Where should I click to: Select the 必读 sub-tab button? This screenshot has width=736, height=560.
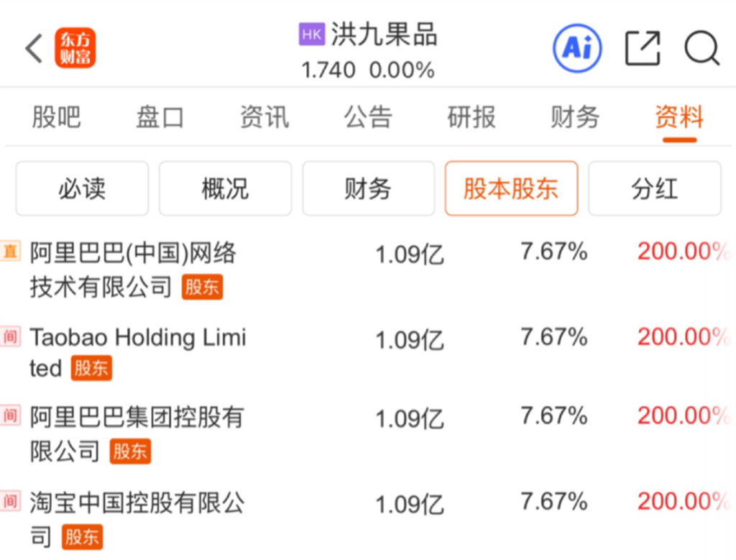(x=82, y=188)
